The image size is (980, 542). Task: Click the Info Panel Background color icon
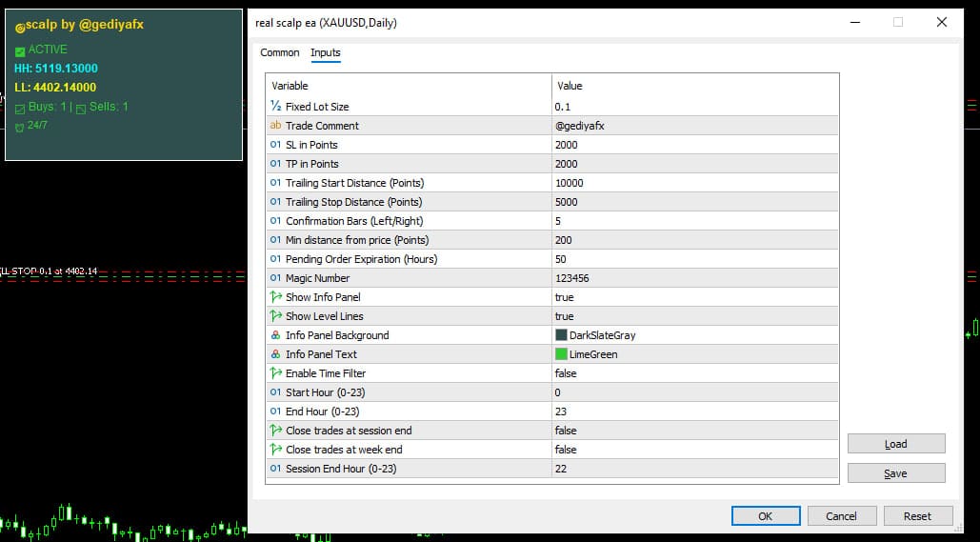point(275,335)
